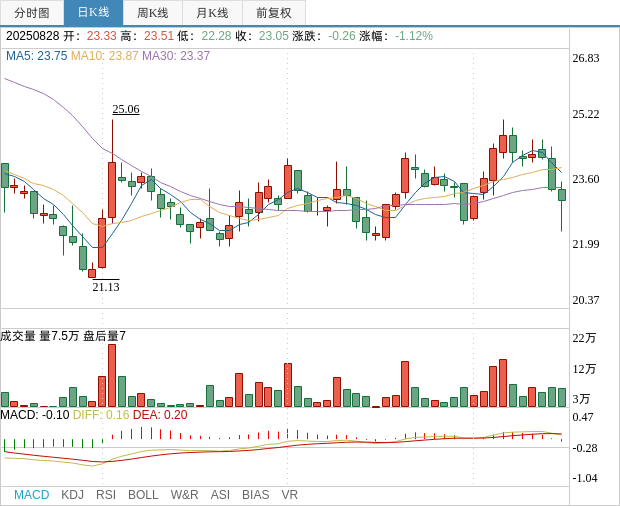The width and height of the screenshot is (620, 506).
Task: Click the 25.22 price axis label
Action: [586, 114]
